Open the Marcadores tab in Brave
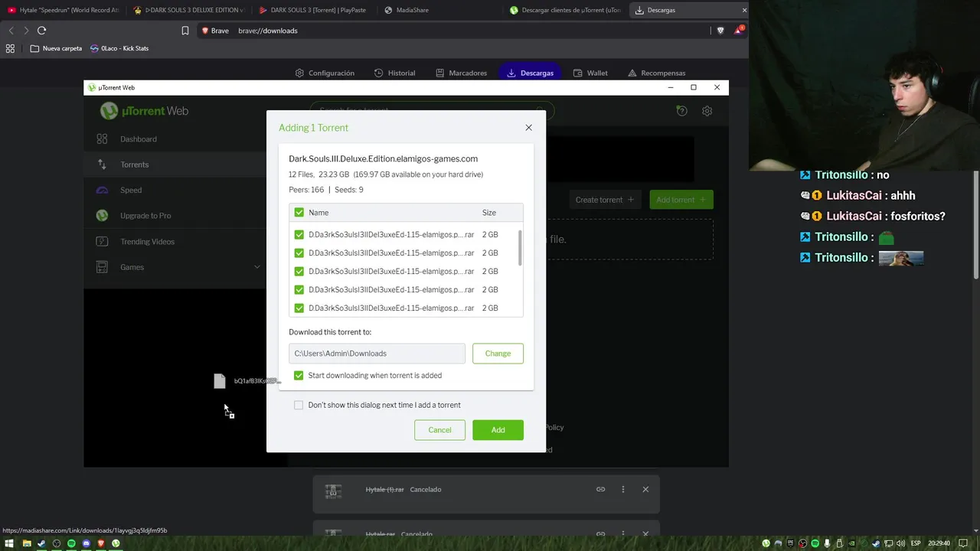This screenshot has height=551, width=980. click(x=461, y=73)
